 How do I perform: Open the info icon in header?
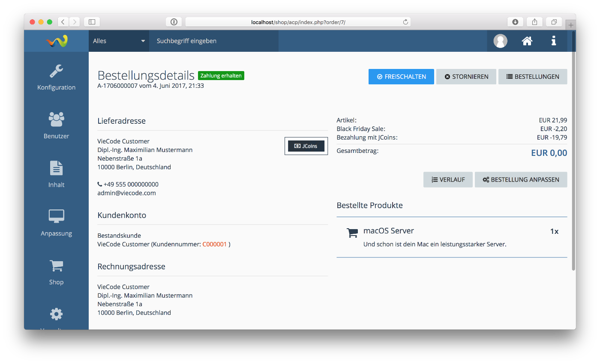tap(554, 41)
